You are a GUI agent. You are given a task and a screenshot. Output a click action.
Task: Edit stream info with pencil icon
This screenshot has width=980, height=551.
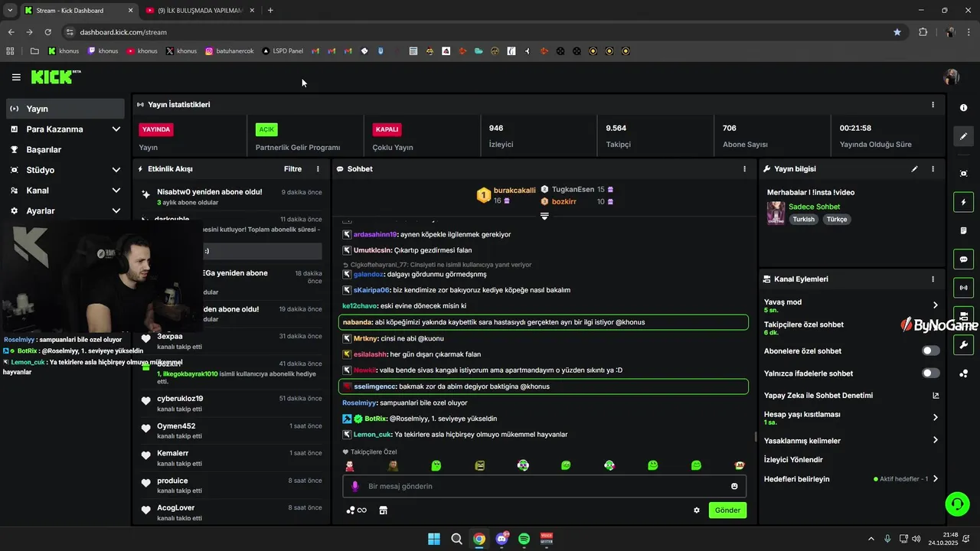(914, 169)
